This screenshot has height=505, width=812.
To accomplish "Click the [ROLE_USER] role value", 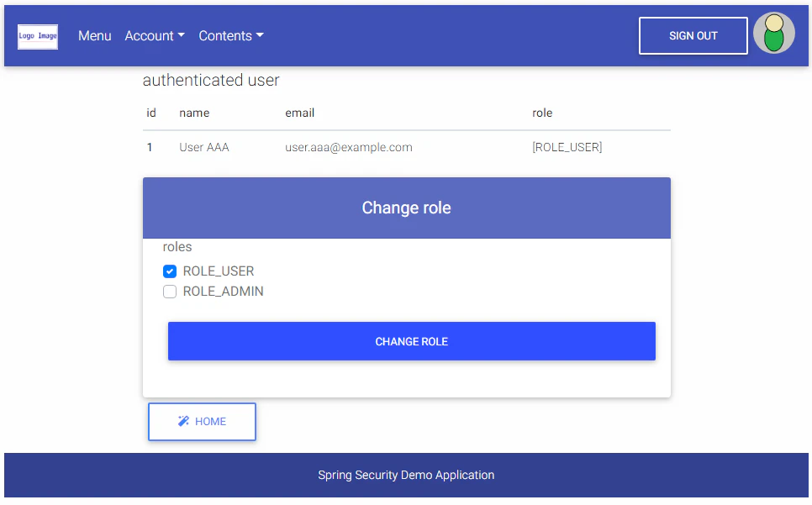I will [x=567, y=147].
